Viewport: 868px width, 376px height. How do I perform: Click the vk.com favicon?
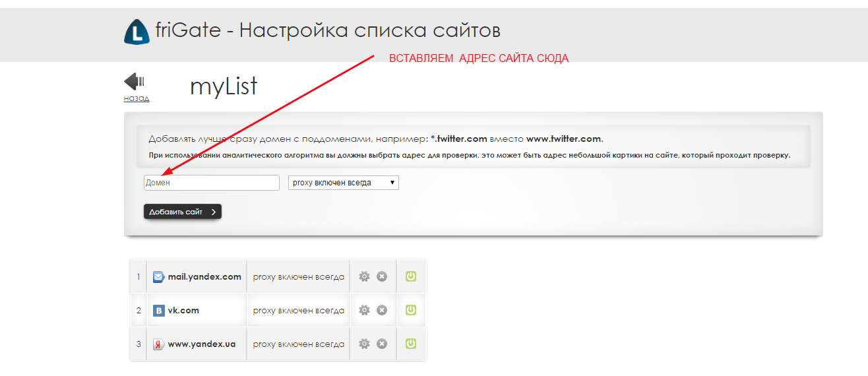[158, 311]
